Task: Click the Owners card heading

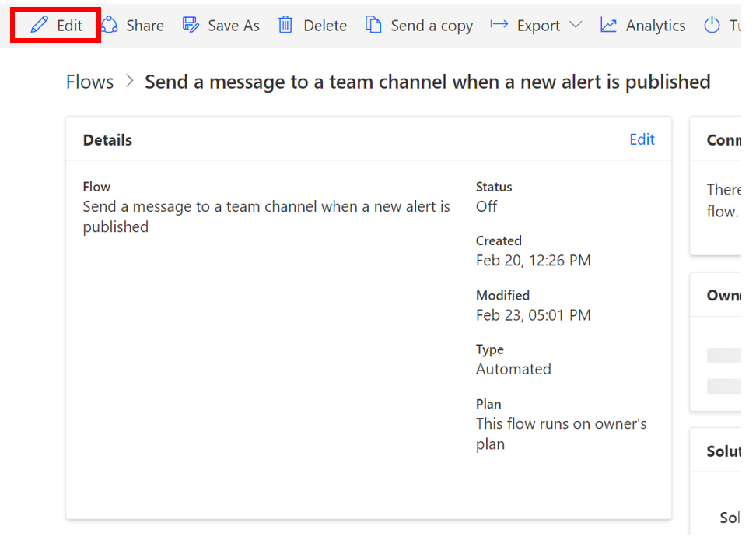Action: (723, 295)
